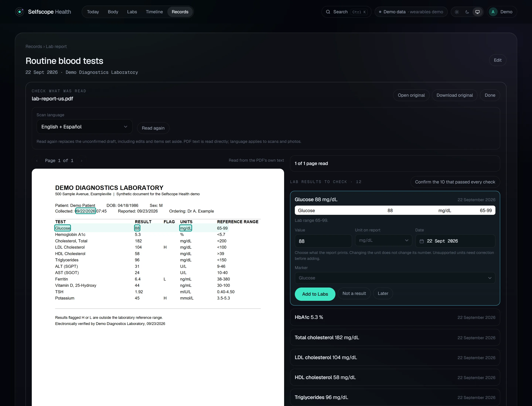
Task: Click the Demo user avatar
Action: point(493,12)
